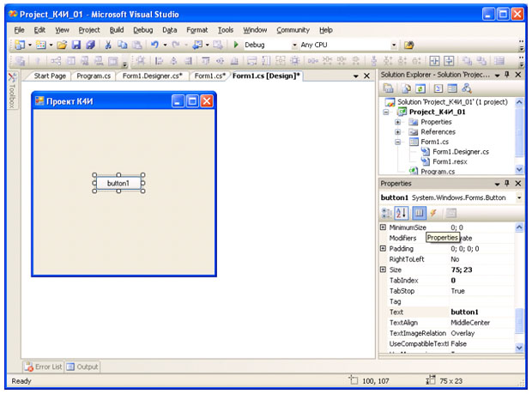Expand the MinimumSize property row
The width and height of the screenshot is (532, 394).
pyautogui.click(x=383, y=227)
